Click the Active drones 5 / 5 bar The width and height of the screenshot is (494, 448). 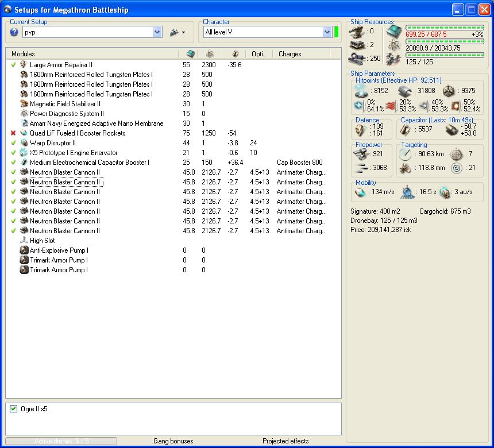[61, 441]
